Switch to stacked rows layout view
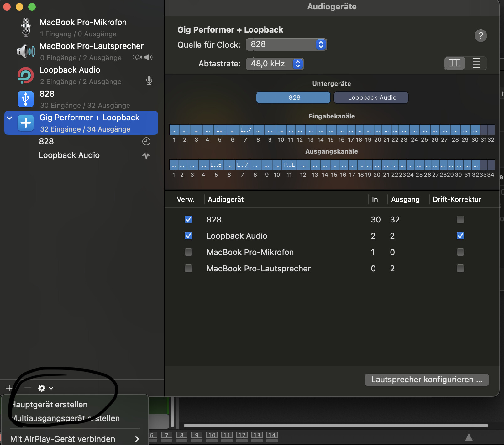 tap(476, 63)
